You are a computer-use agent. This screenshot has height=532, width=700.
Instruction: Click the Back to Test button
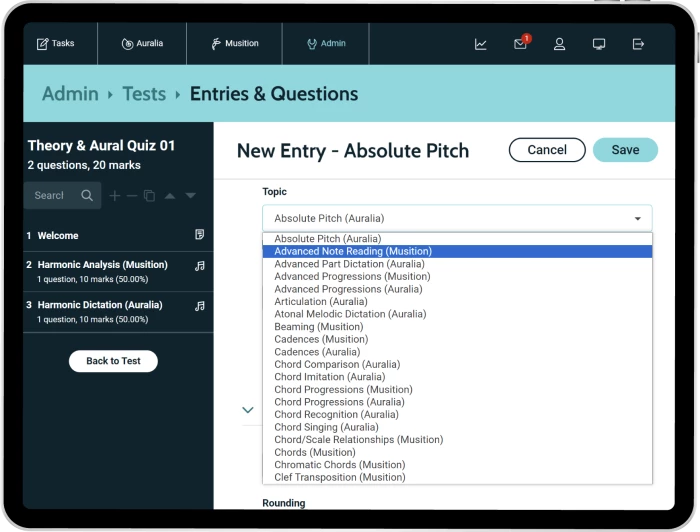point(113,361)
